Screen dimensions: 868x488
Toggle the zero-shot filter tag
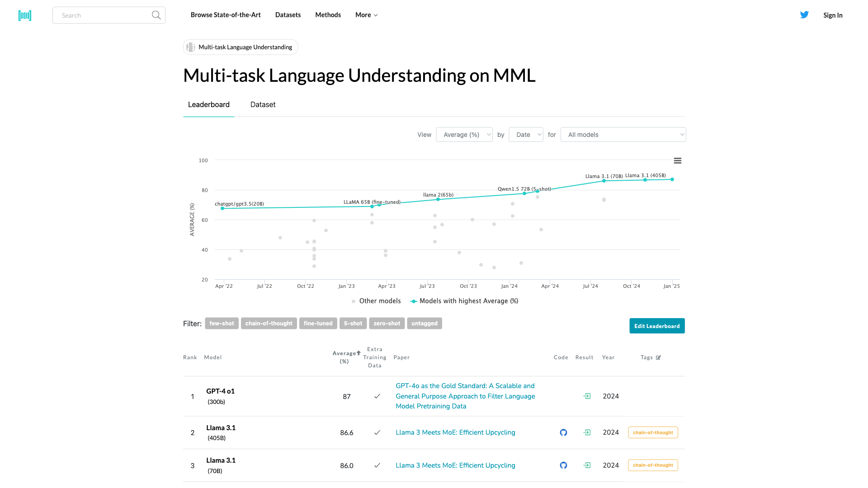pos(387,324)
